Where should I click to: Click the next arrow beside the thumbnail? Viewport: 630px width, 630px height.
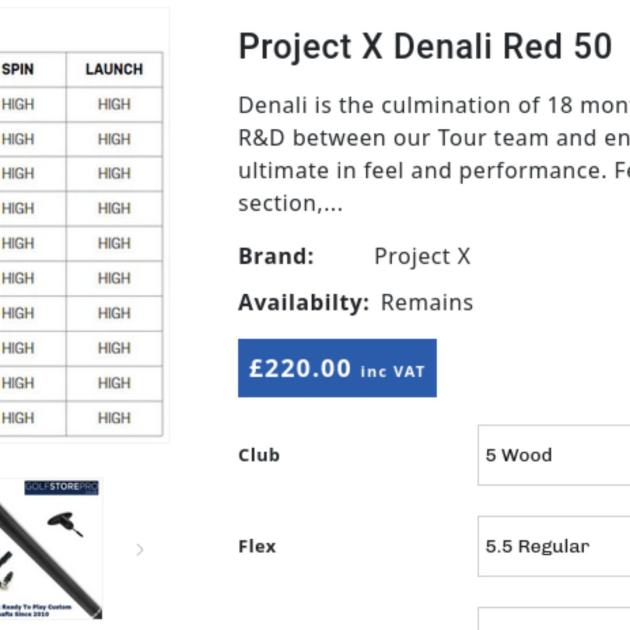pyautogui.click(x=139, y=549)
